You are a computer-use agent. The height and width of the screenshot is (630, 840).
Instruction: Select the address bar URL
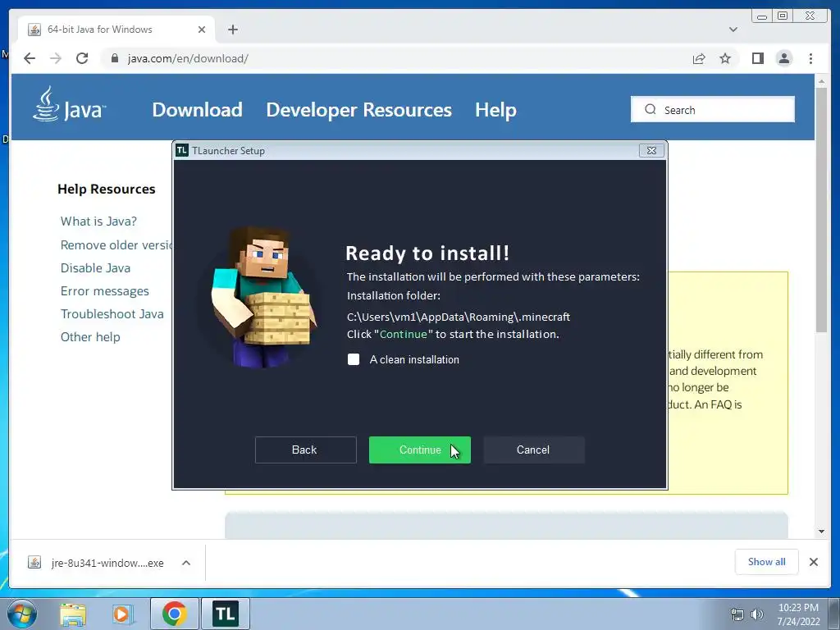(x=188, y=58)
